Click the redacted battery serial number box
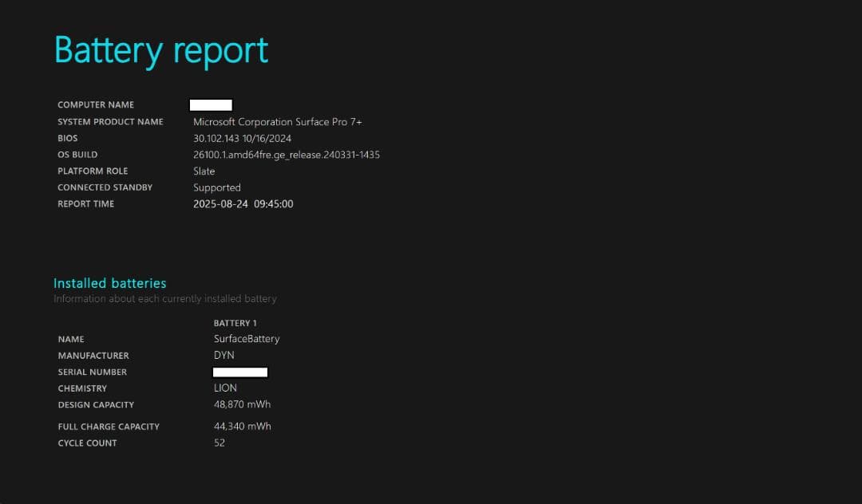 [x=240, y=372]
